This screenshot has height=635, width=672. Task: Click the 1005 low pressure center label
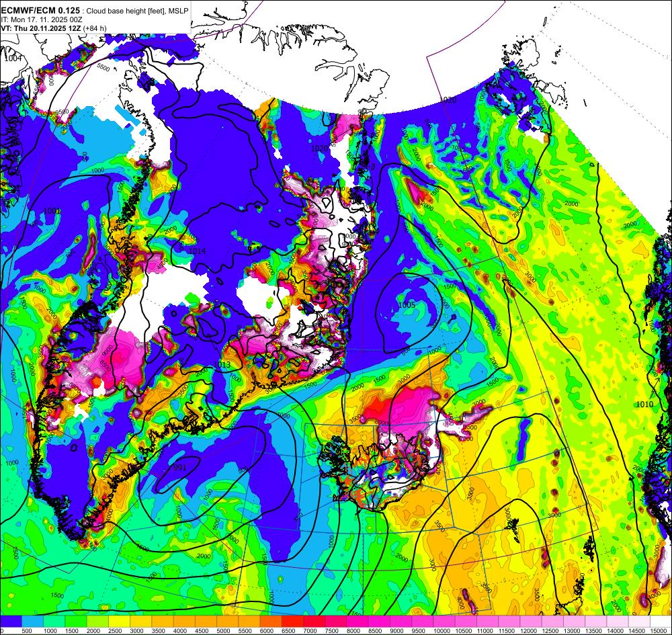(x=407, y=305)
